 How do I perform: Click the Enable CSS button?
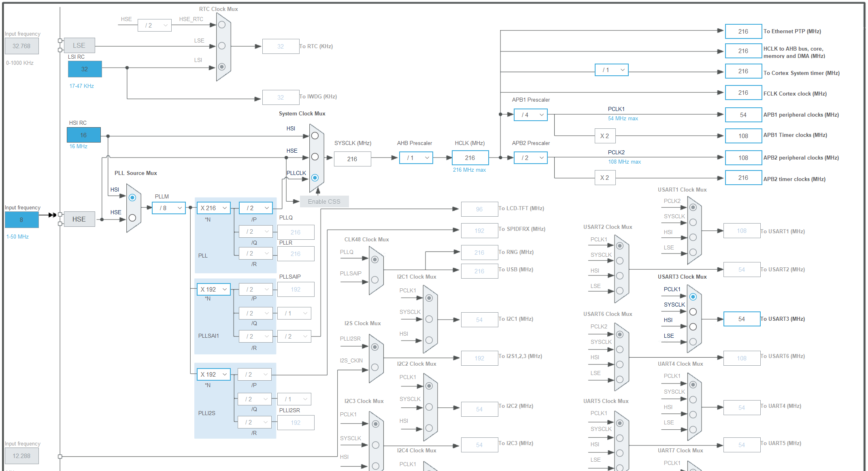pos(324,201)
